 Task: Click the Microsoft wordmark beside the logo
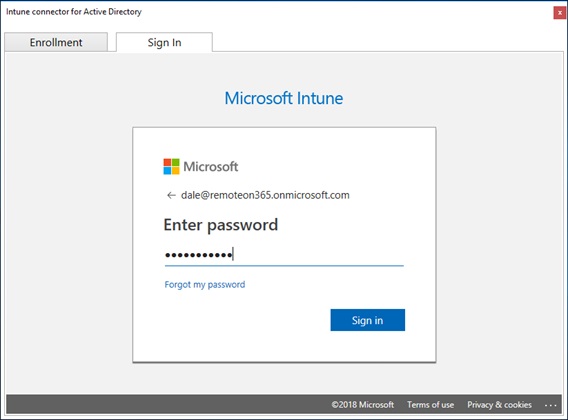pyautogui.click(x=210, y=167)
